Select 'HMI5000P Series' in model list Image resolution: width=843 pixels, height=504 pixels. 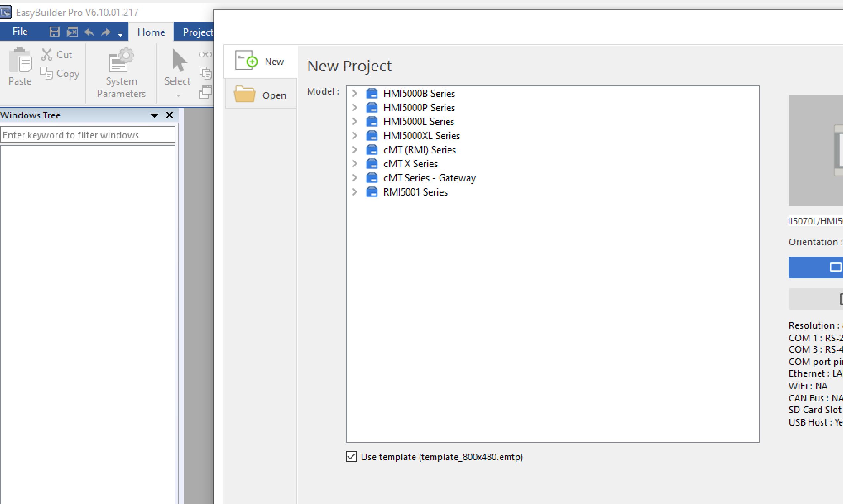[x=419, y=108]
